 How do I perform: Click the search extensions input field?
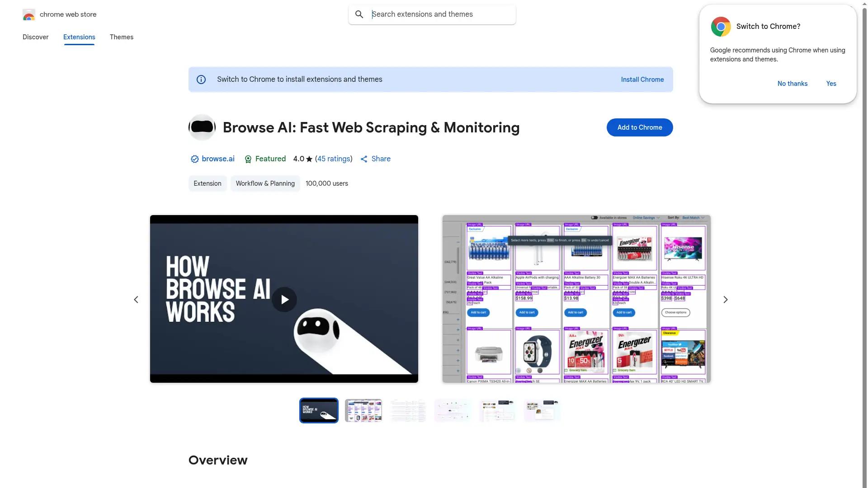434,14
